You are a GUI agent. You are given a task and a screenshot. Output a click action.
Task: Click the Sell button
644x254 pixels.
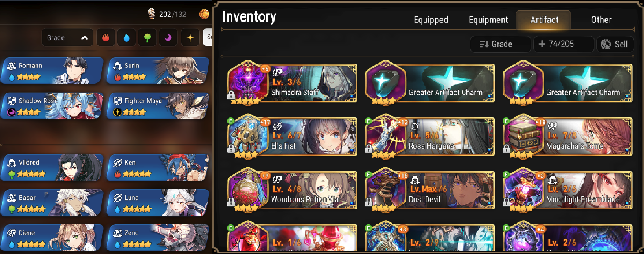click(615, 44)
